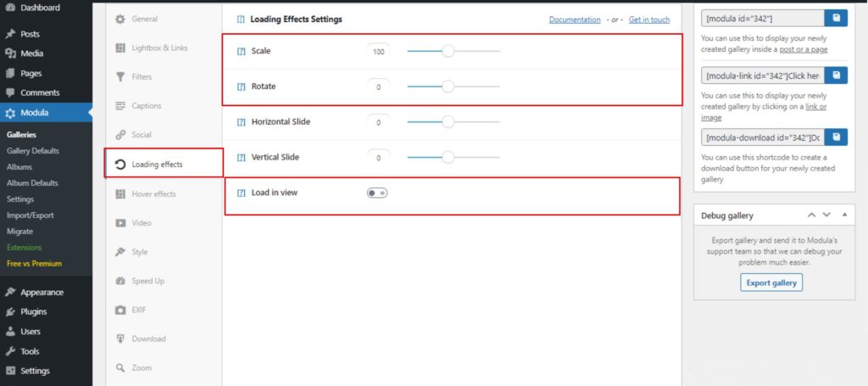Collapse Debug gallery panel with up chevron
868x386 pixels.
click(x=811, y=215)
